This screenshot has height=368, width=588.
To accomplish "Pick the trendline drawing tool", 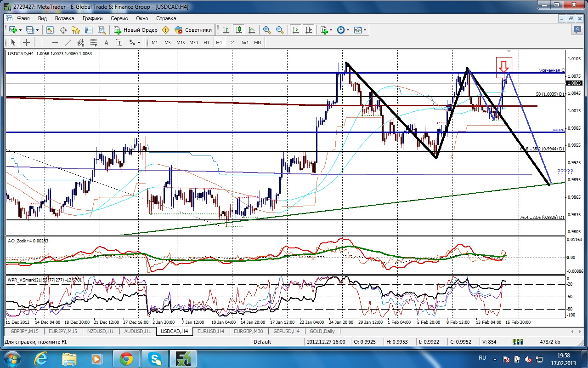I will (x=68, y=42).
